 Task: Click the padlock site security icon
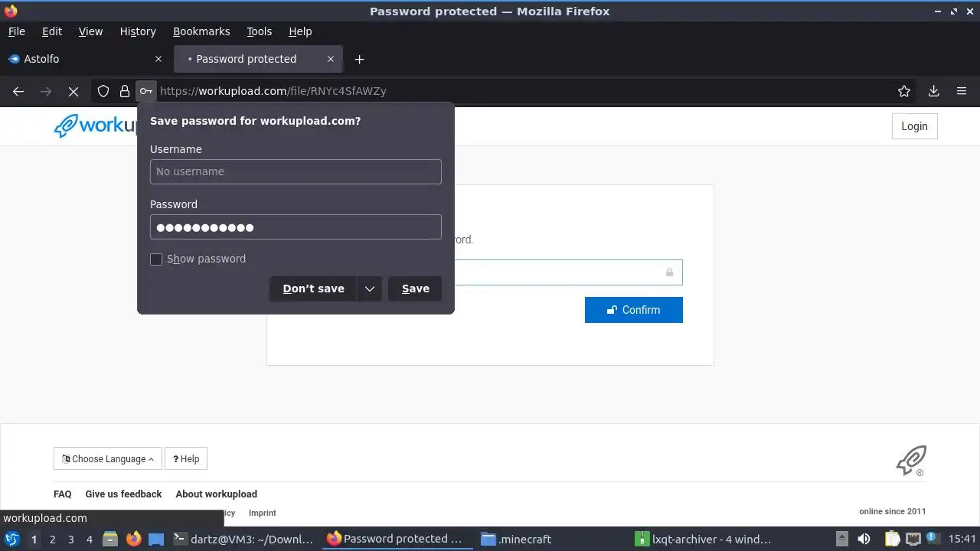pos(125,91)
